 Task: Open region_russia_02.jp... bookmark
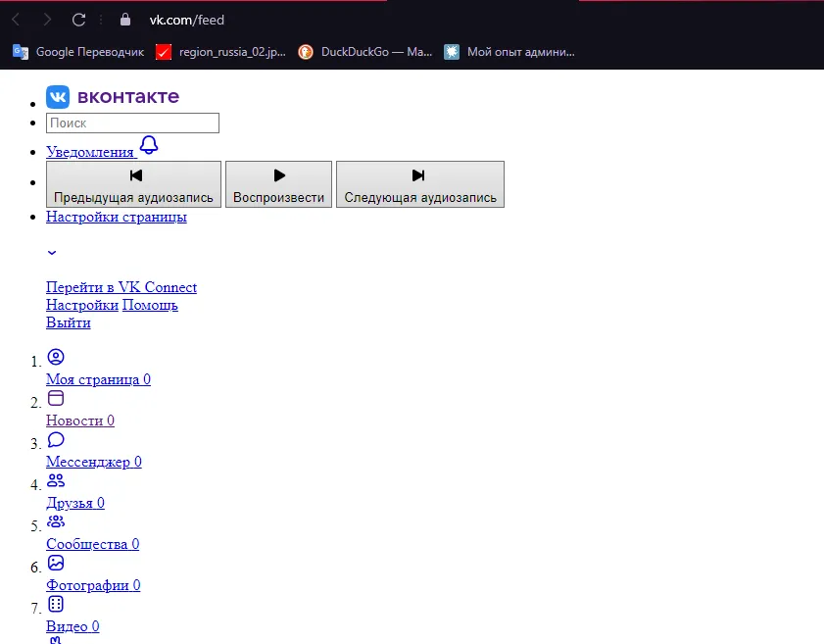click(x=220, y=52)
